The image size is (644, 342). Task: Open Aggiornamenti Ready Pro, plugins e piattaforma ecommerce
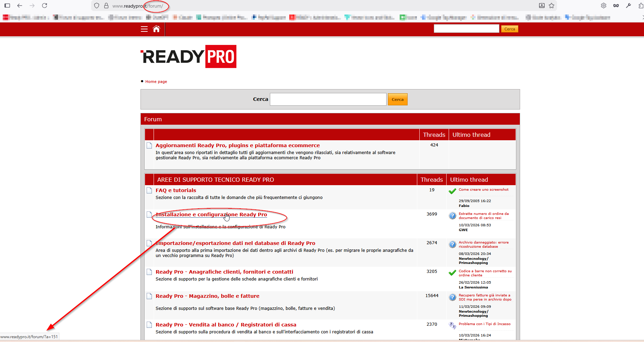coord(238,145)
